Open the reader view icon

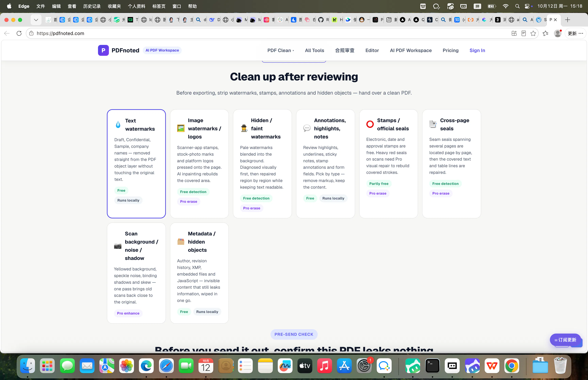click(523, 33)
